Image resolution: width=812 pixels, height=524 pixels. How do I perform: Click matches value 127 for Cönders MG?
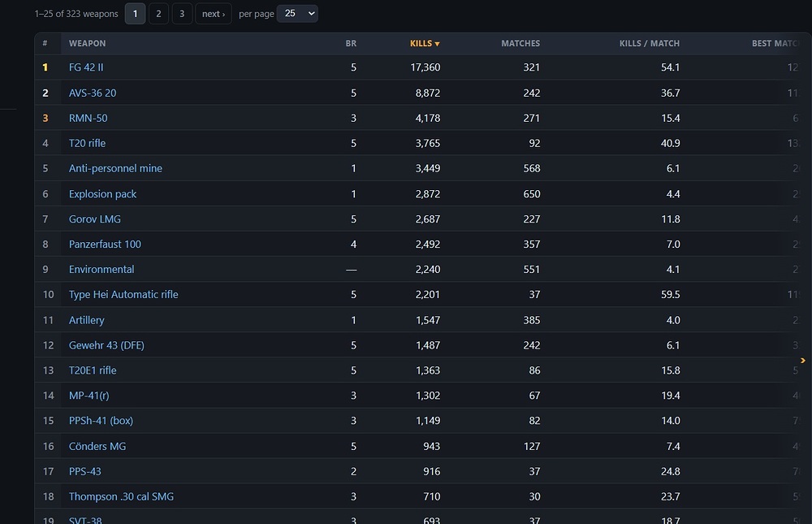pos(532,446)
